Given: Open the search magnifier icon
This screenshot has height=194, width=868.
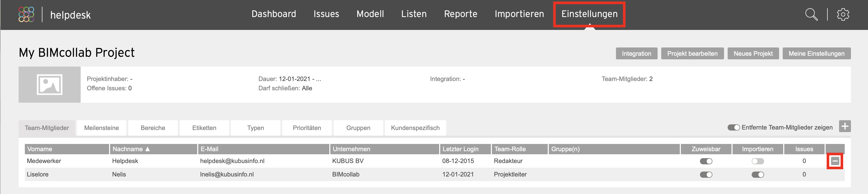Looking at the screenshot, I should (x=811, y=14).
